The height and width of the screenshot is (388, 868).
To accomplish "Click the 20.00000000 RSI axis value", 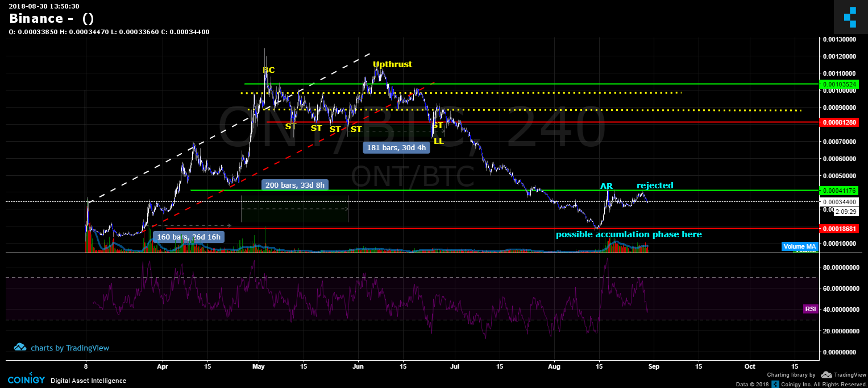I will tap(840, 331).
